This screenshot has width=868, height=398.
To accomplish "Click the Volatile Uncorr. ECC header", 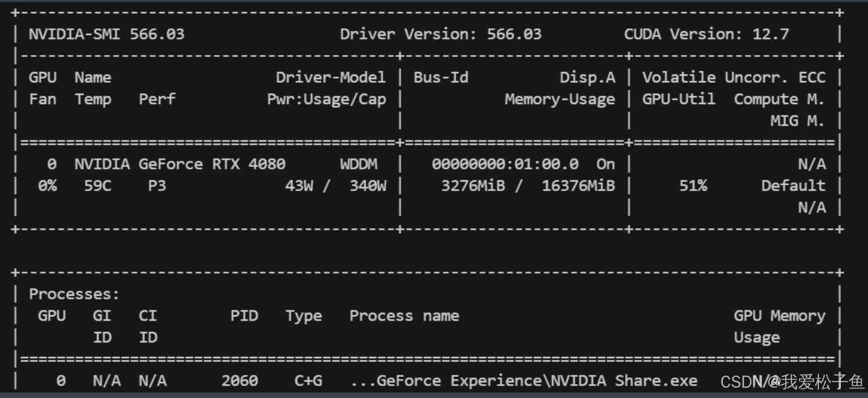I will (734, 77).
